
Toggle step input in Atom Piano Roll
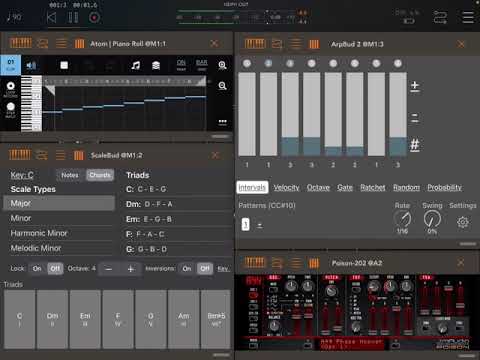click(x=11, y=110)
